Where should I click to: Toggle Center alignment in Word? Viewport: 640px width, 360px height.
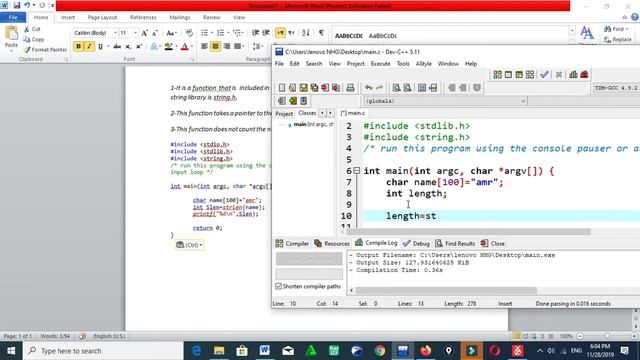[x=216, y=47]
